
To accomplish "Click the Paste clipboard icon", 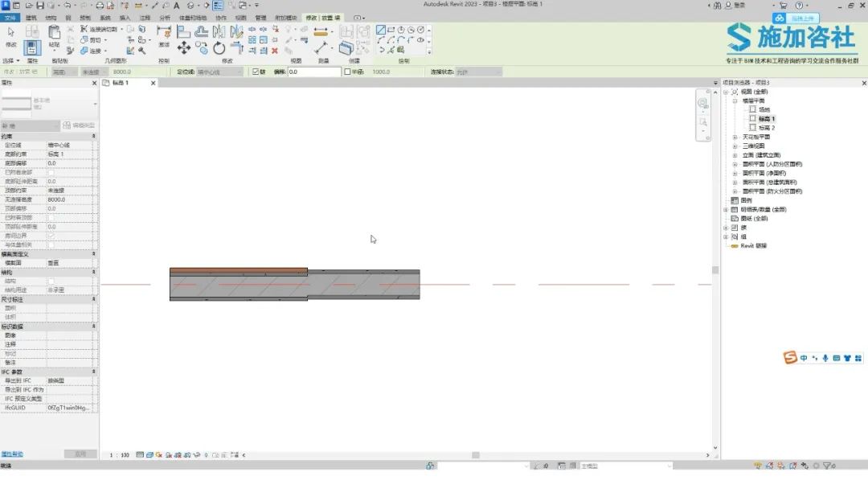I will point(55,32).
